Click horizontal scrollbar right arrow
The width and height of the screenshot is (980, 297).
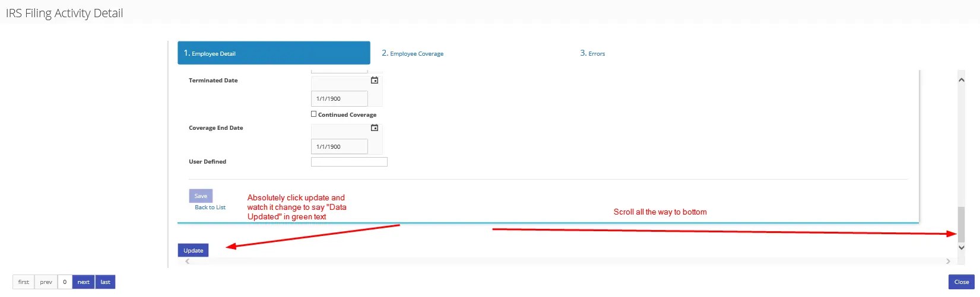[x=948, y=261]
